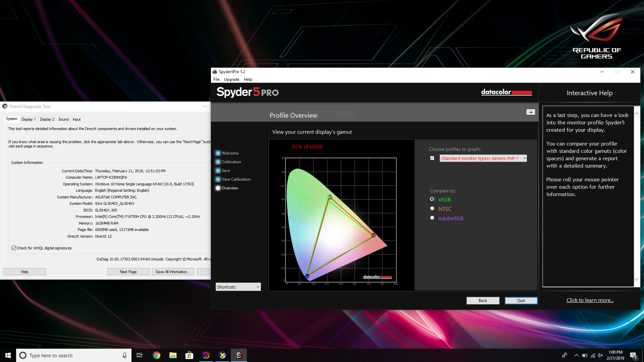Click the Memory value 16384MB RAM
Viewport: 644px width, 362px height.
(107, 223)
